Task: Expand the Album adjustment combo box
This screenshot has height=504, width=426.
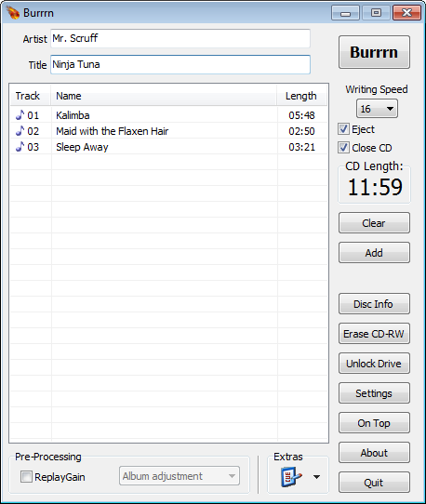Action: point(180,476)
